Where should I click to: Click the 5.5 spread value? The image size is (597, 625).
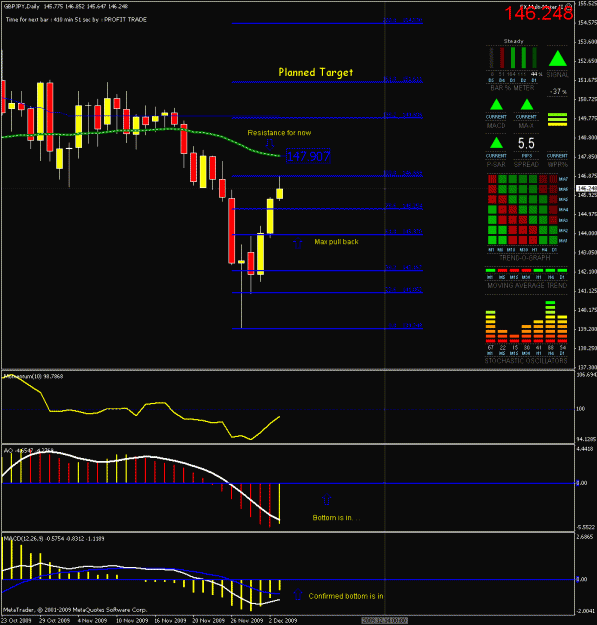point(526,143)
